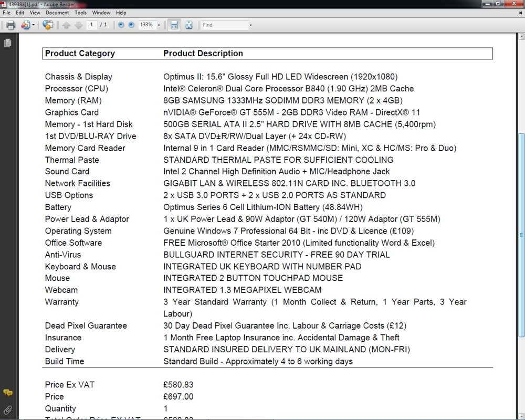
Task: Click the 'Thermal Paste' row label
Action: pos(72,160)
